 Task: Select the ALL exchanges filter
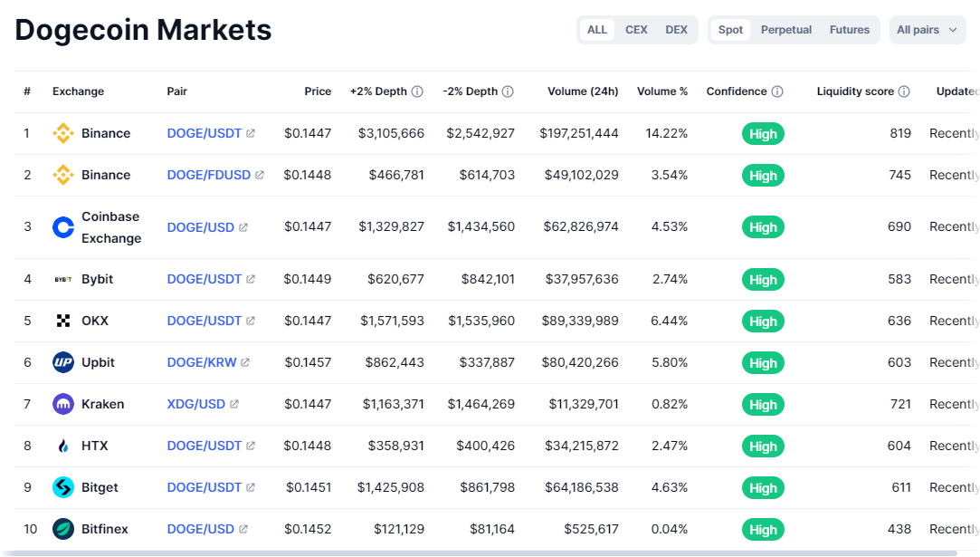tap(597, 30)
